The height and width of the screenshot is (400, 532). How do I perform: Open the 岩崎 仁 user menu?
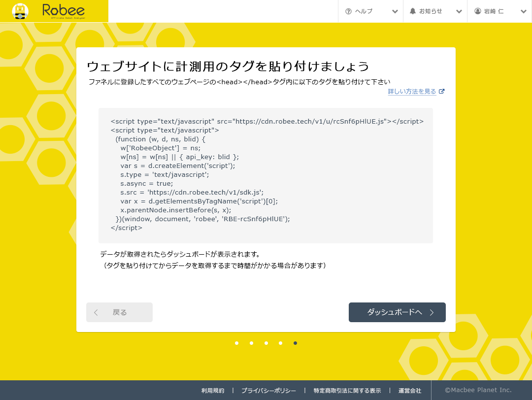click(499, 11)
